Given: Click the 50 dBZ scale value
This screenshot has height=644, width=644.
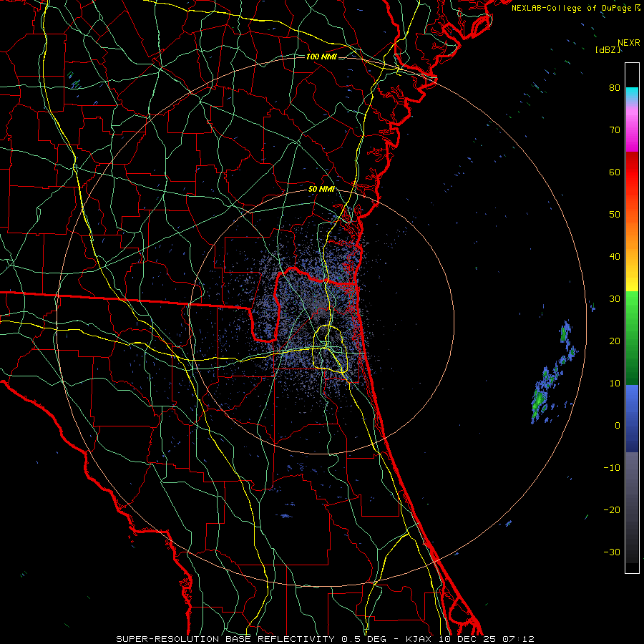Looking at the screenshot, I should (615, 215).
